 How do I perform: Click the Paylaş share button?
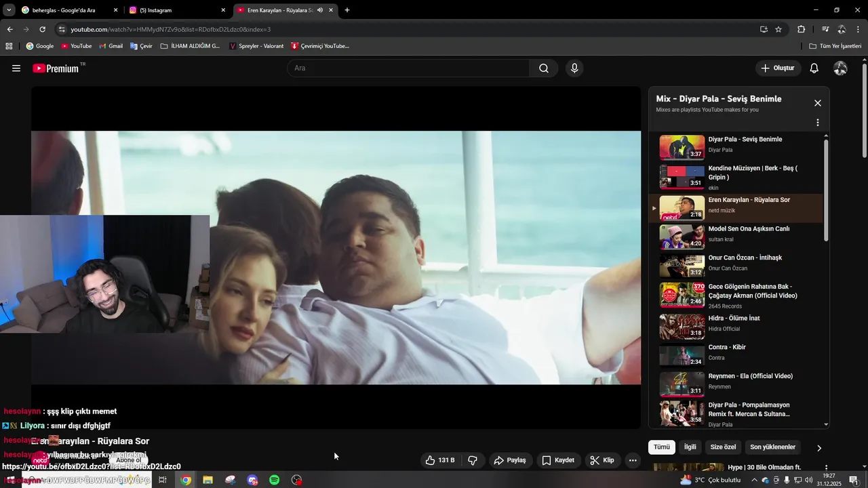(510, 460)
